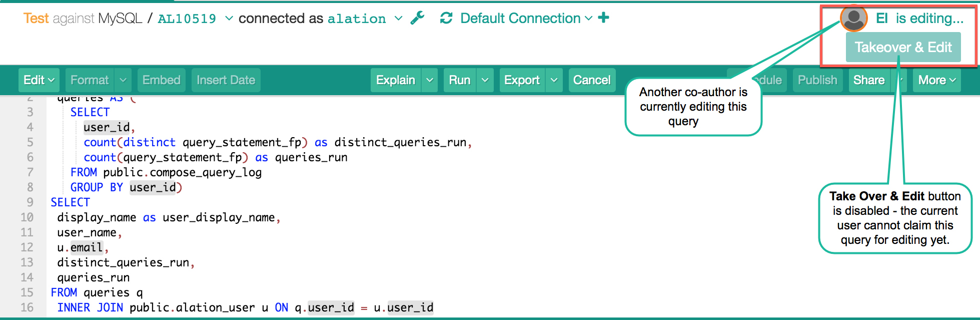Open the Run options dropdown arrow
Viewport: 980px width, 320px height.
coord(485,80)
